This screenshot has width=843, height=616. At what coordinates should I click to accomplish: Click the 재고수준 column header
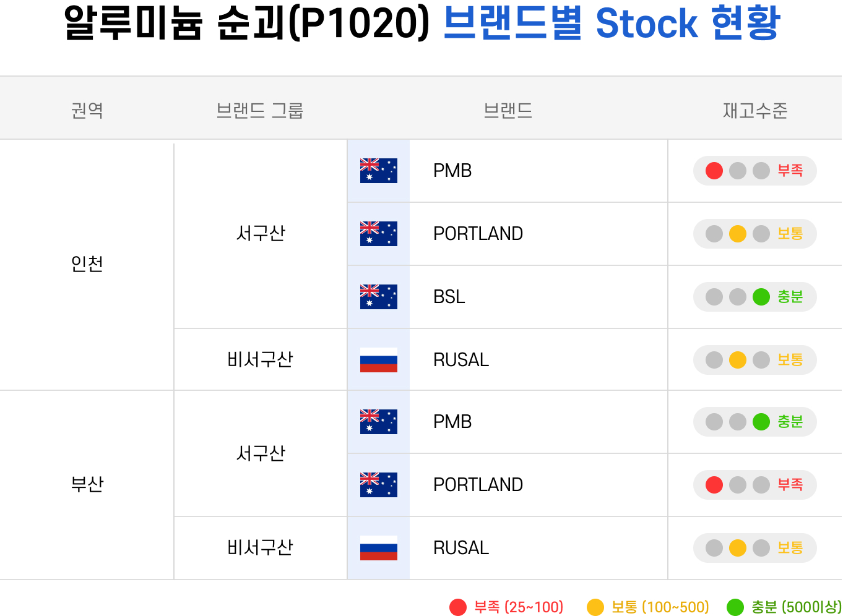pyautogui.click(x=755, y=111)
